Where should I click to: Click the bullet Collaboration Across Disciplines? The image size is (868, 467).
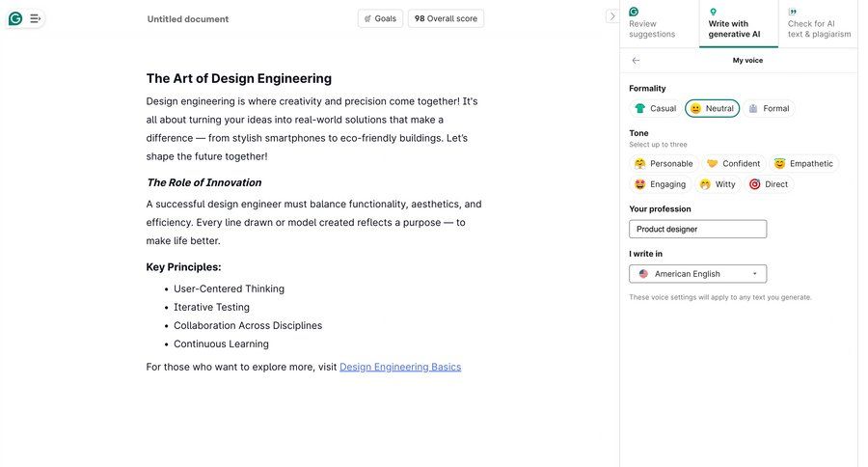(248, 326)
